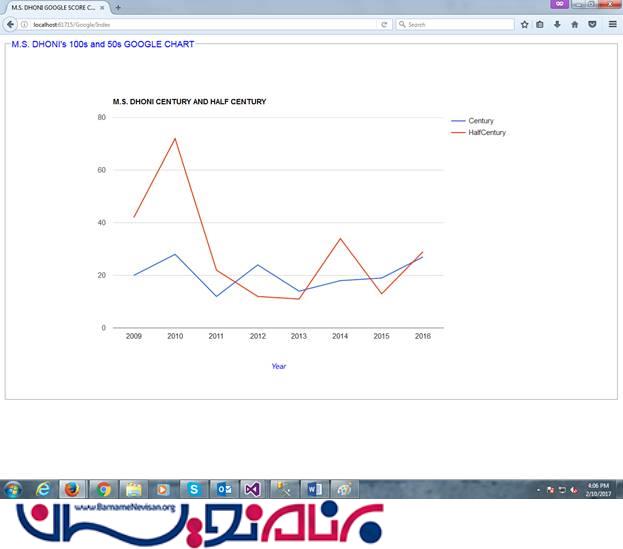Open the Windows Start button

coord(13,489)
